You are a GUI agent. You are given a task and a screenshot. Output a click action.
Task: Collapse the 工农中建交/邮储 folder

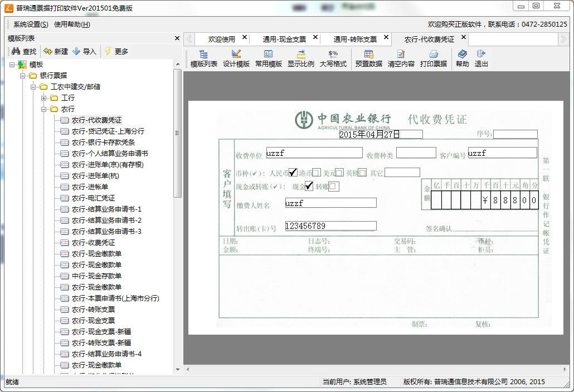point(33,87)
